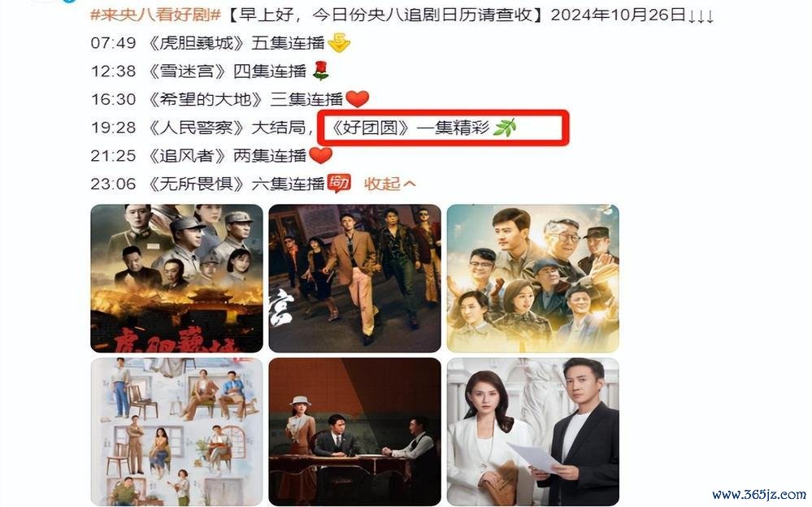Open the illustrated multi-room poster thumbnail

pyautogui.click(x=176, y=432)
